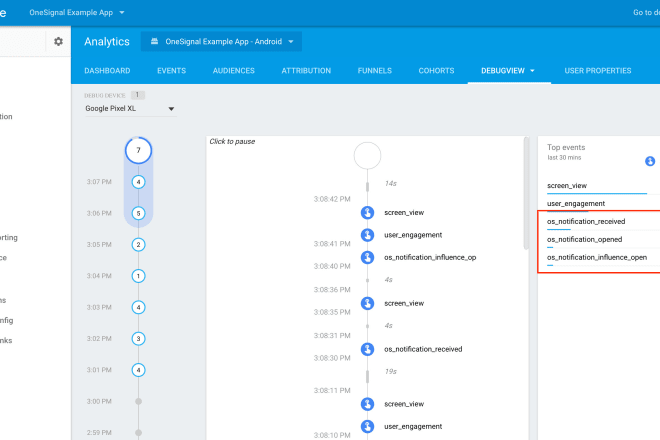Image resolution: width=660 pixels, height=440 pixels.
Task: Switch to the Dashboard tab
Action: pos(107,71)
